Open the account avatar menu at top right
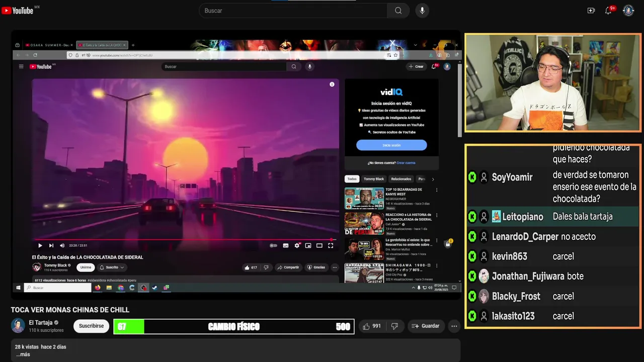 pyautogui.click(x=628, y=11)
